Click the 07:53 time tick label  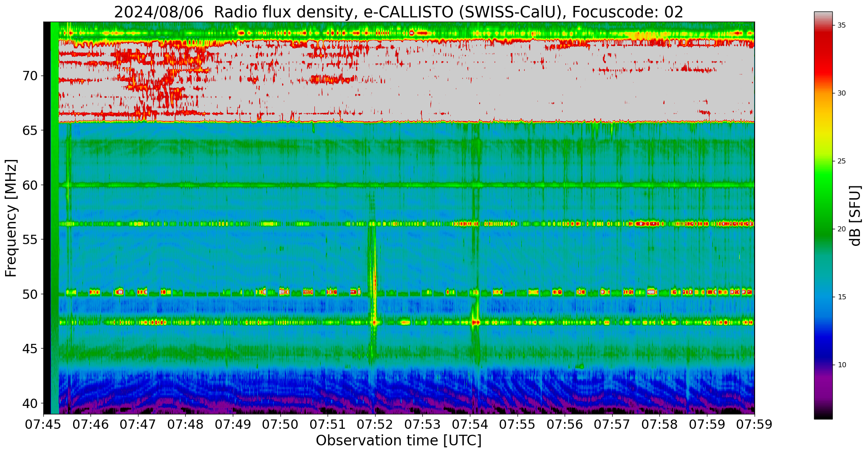click(423, 425)
